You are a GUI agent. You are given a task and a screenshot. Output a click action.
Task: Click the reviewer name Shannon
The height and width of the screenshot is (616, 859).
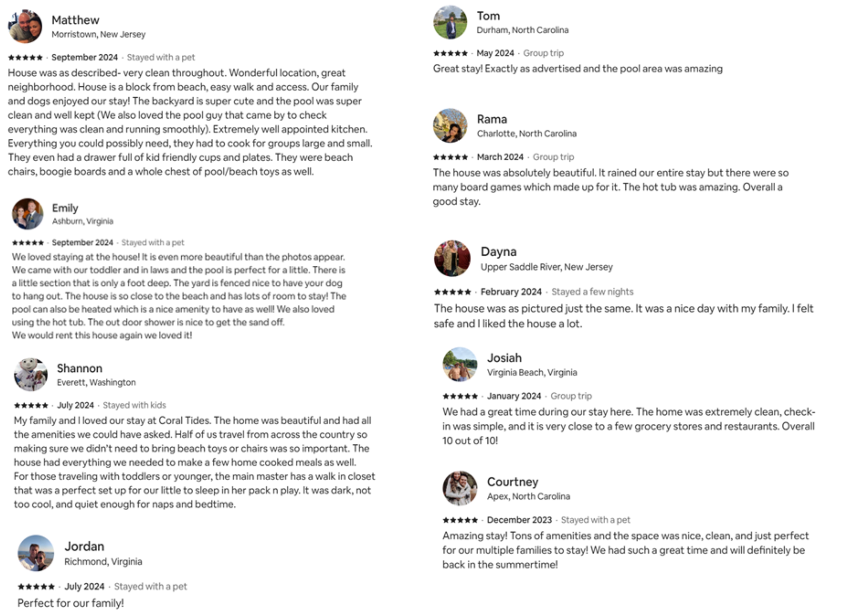pyautogui.click(x=80, y=368)
